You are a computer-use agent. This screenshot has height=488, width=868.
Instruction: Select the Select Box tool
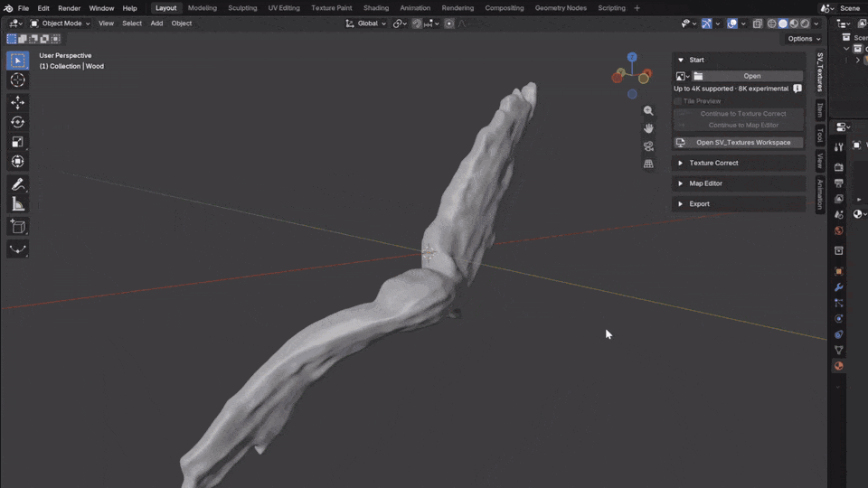click(x=18, y=60)
